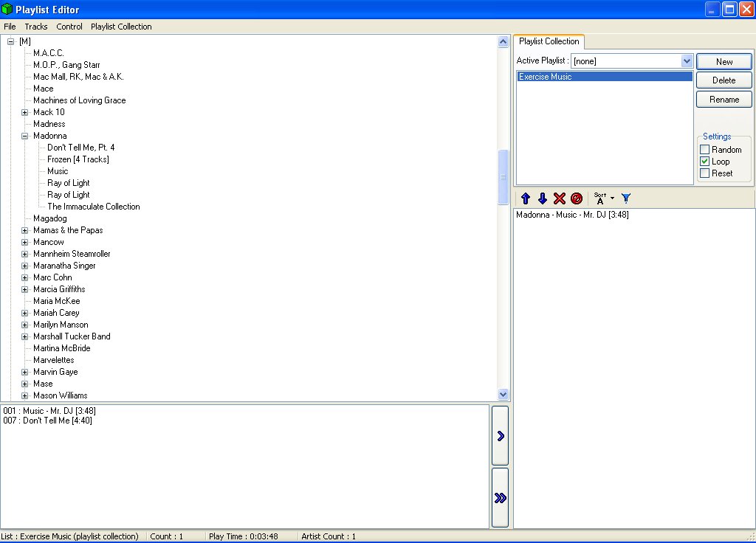Click the New playlist button
756x543 pixels.
coord(724,62)
